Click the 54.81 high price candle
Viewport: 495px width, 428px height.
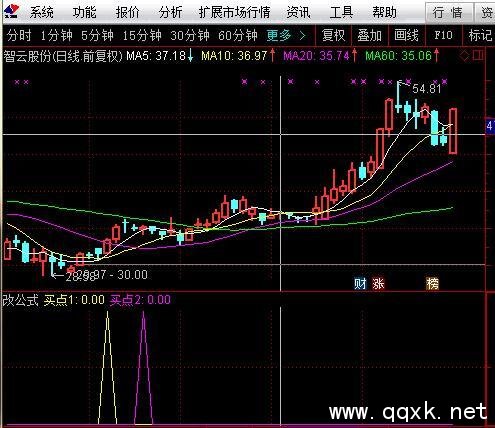point(399,97)
